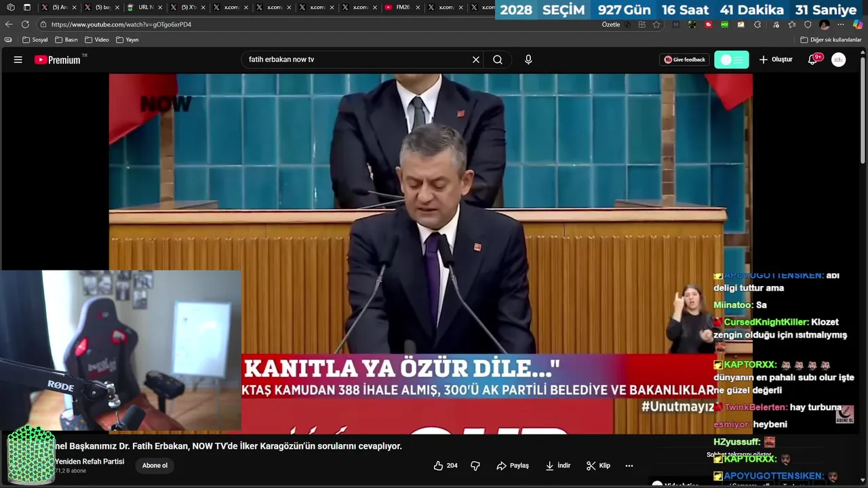Image resolution: width=868 pixels, height=488 pixels.
Task: Click the browser back arrow
Action: 9,24
